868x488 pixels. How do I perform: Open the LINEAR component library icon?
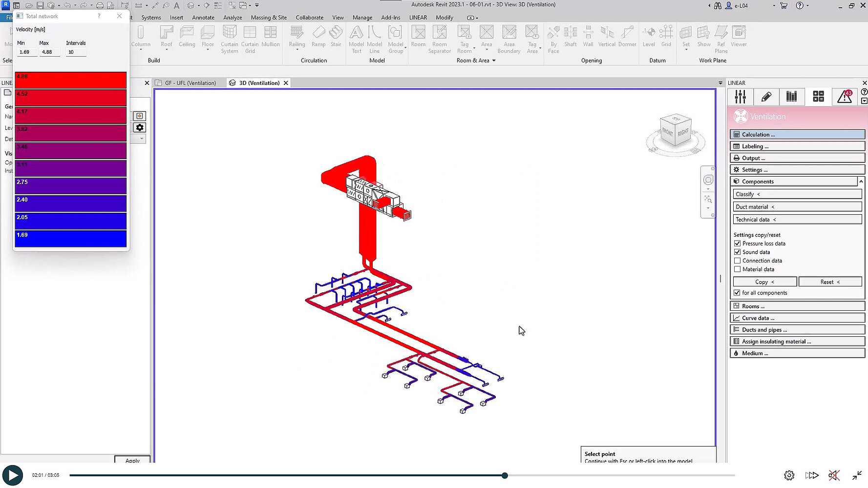(792, 97)
